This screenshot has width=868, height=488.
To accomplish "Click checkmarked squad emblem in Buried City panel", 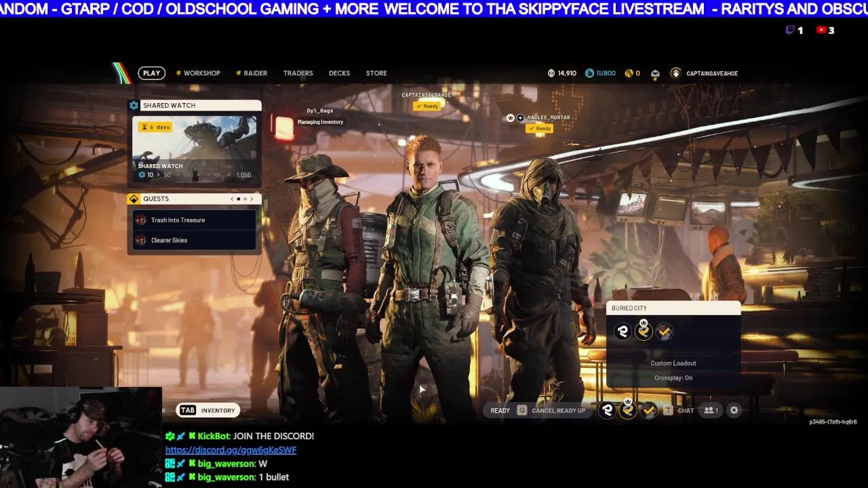I will point(665,331).
